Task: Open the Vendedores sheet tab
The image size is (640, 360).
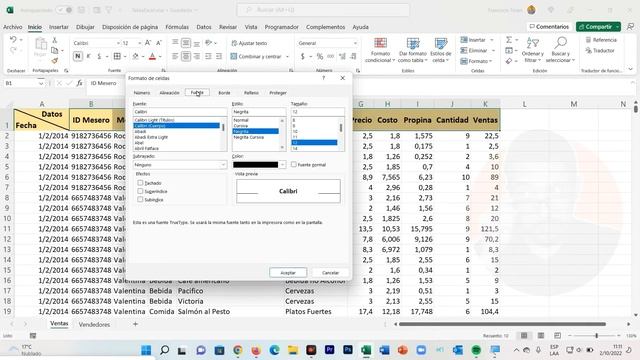Action: 94,324
